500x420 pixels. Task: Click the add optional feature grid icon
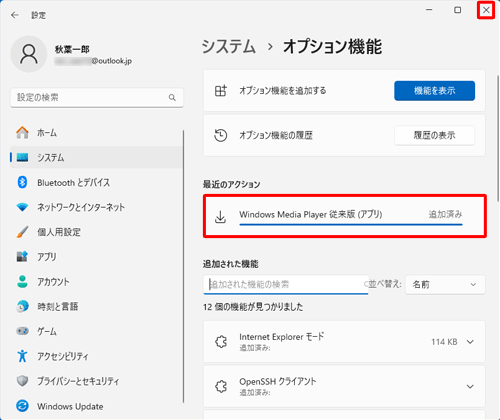point(221,90)
